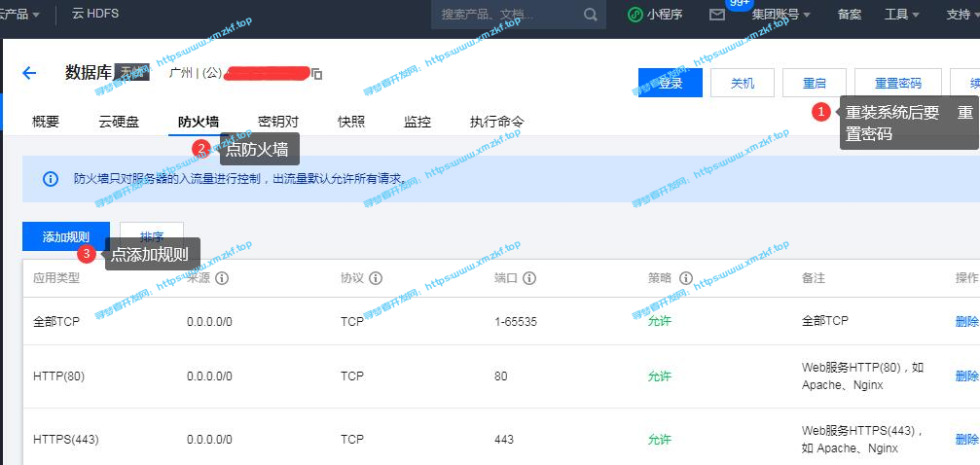Screen dimensions: 980x465
Task: Go to the 监控 tab
Action: click(x=417, y=122)
